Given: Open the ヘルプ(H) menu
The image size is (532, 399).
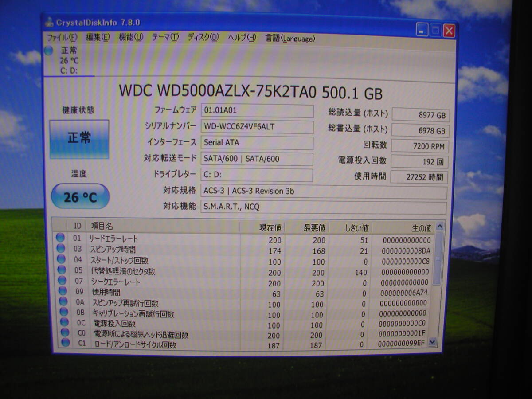Looking at the screenshot, I should 242,38.
